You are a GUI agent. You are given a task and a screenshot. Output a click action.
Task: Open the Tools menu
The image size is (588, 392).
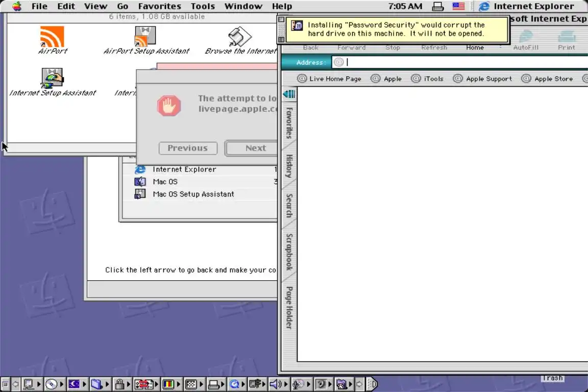click(x=203, y=6)
